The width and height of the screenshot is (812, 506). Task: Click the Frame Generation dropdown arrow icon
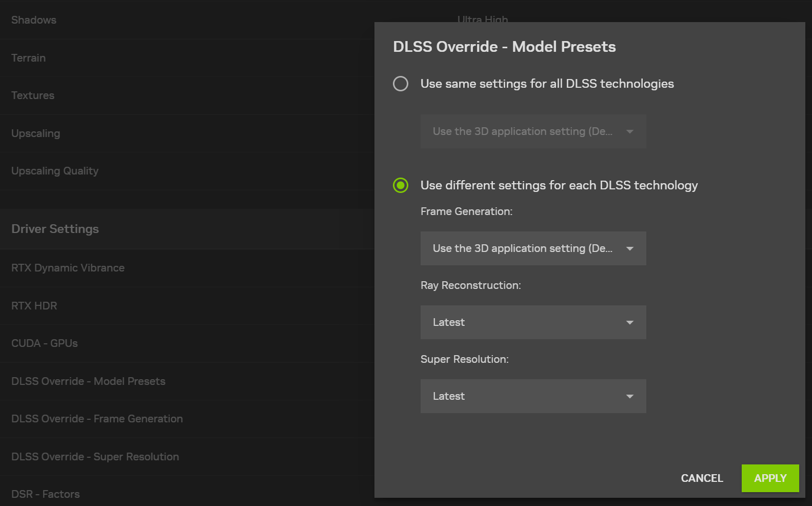[x=629, y=249]
